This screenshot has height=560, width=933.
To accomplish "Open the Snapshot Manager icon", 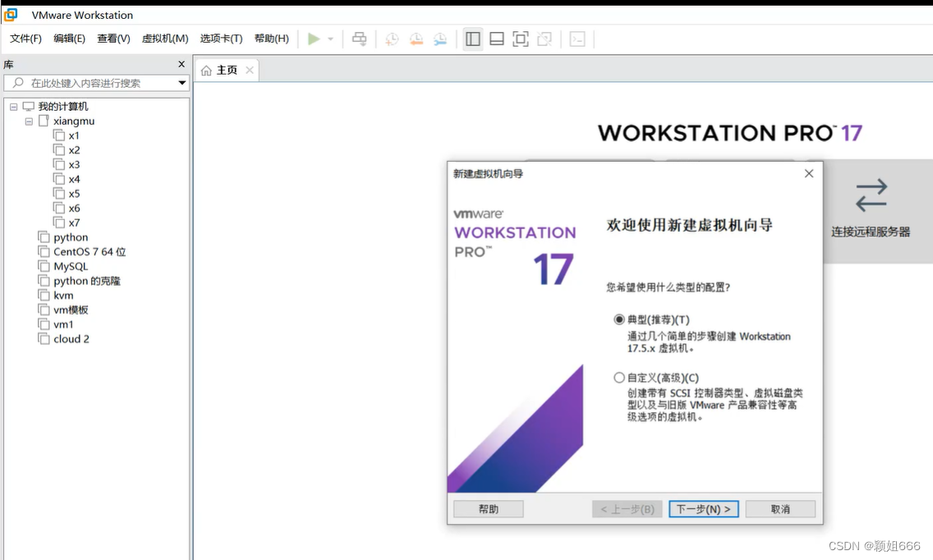I will 439,39.
